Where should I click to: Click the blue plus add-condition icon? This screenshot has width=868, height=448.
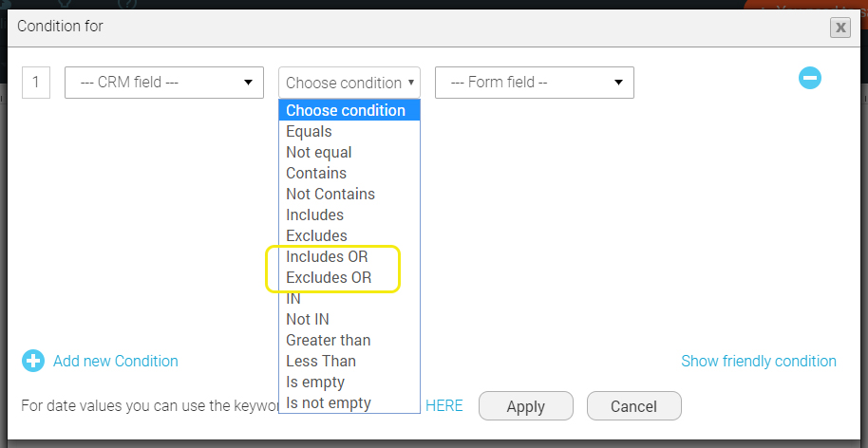pos(33,362)
